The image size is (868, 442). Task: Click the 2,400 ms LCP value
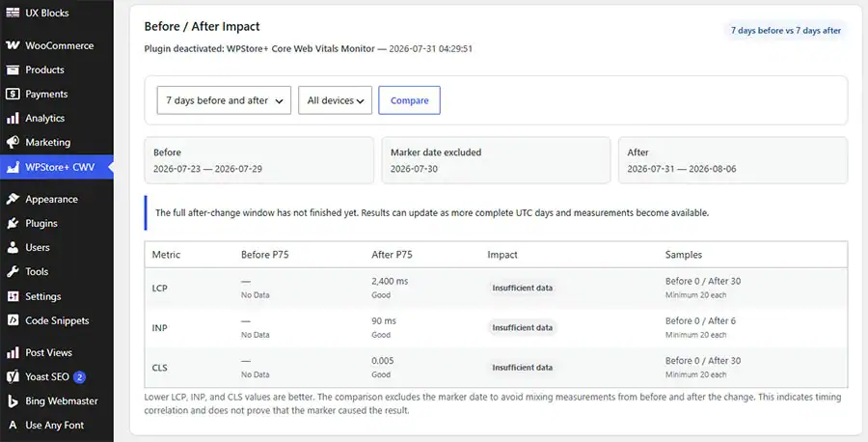[x=390, y=282]
